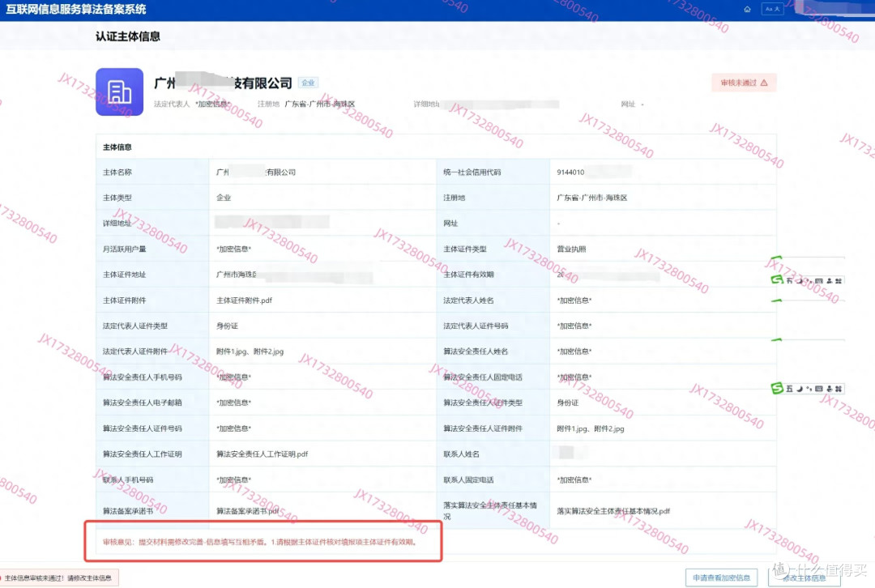875x588 pixels.
Task: Toggle punctuation icon beside 算法安全责任人固定电话 row
Action: pos(809,388)
